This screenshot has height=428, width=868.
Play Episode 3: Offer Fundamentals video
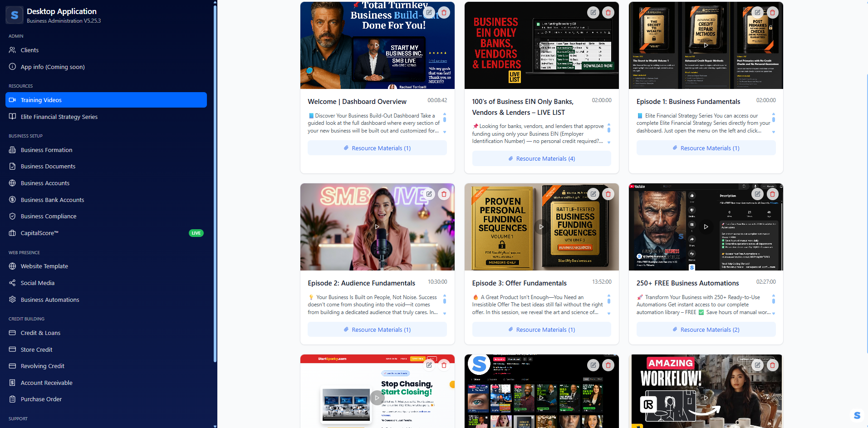point(541,226)
